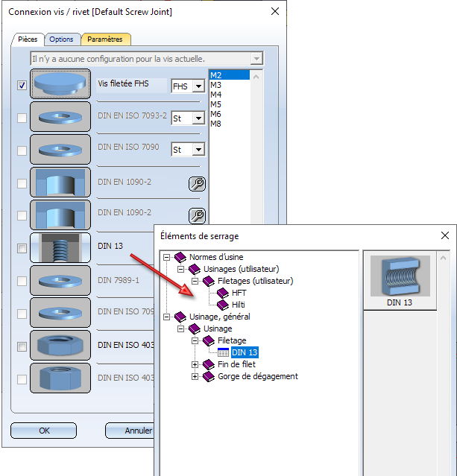Tick the lower DIN EN 1090-2 checkbox

pyautogui.click(x=22, y=215)
